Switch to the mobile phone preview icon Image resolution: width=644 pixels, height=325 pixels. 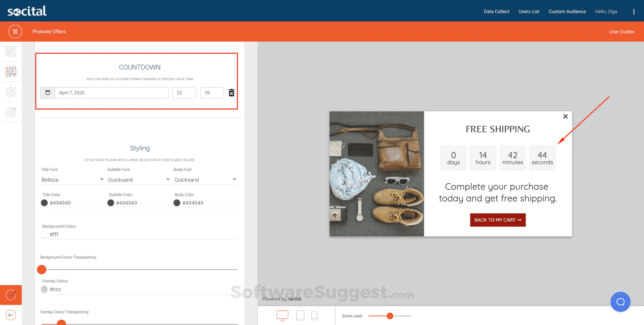pos(314,315)
